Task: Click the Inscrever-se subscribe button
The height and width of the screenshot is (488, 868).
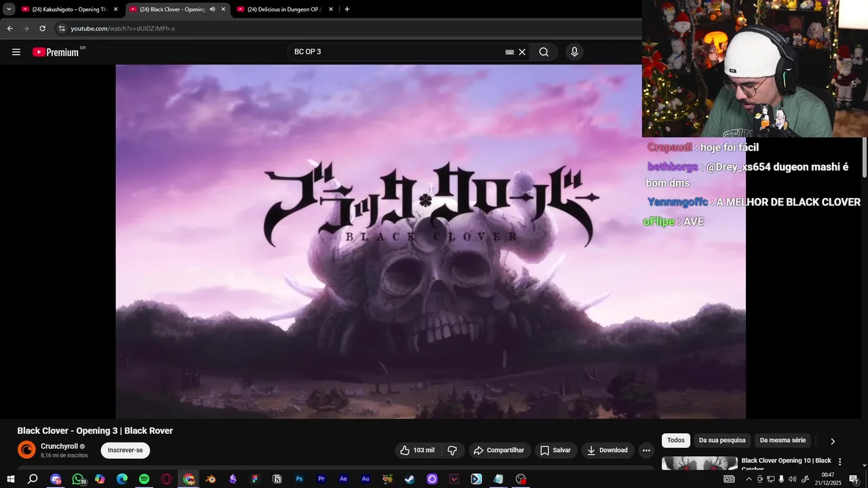Action: (x=125, y=450)
